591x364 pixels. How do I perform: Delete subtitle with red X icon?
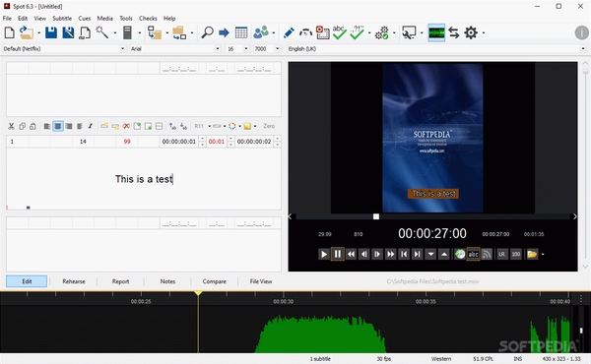(x=126, y=126)
